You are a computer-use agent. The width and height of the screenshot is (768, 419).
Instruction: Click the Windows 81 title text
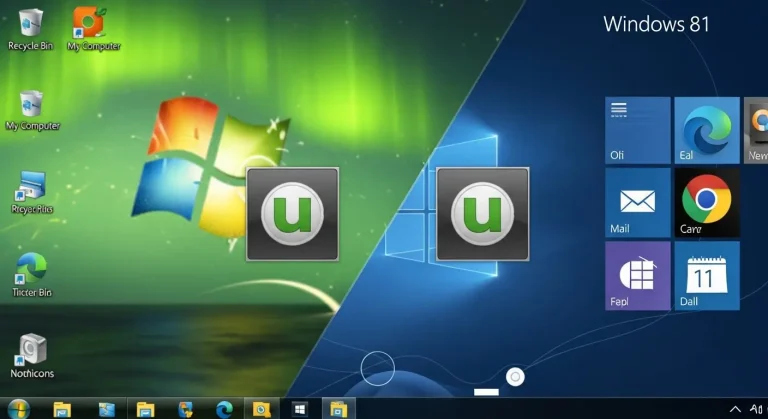tap(656, 24)
